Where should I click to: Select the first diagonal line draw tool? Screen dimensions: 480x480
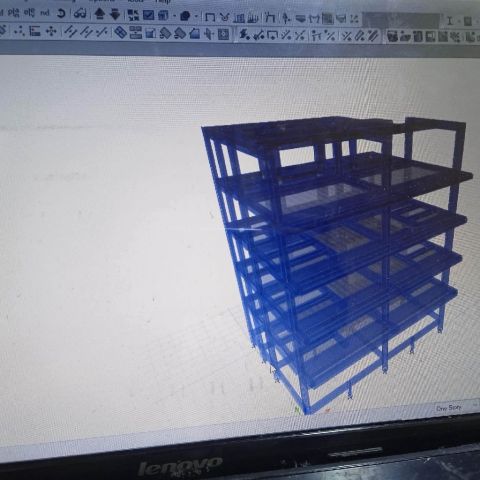70,32
